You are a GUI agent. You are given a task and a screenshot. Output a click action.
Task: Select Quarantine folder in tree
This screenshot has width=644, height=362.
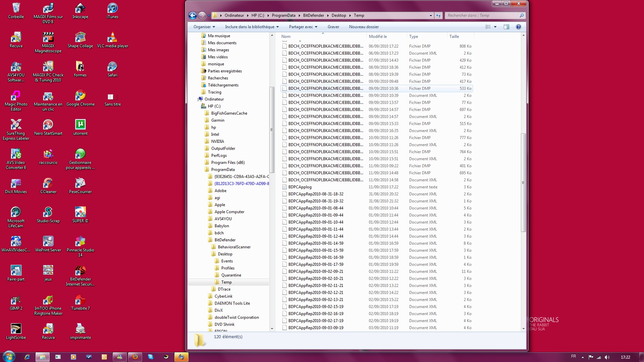tap(231, 275)
